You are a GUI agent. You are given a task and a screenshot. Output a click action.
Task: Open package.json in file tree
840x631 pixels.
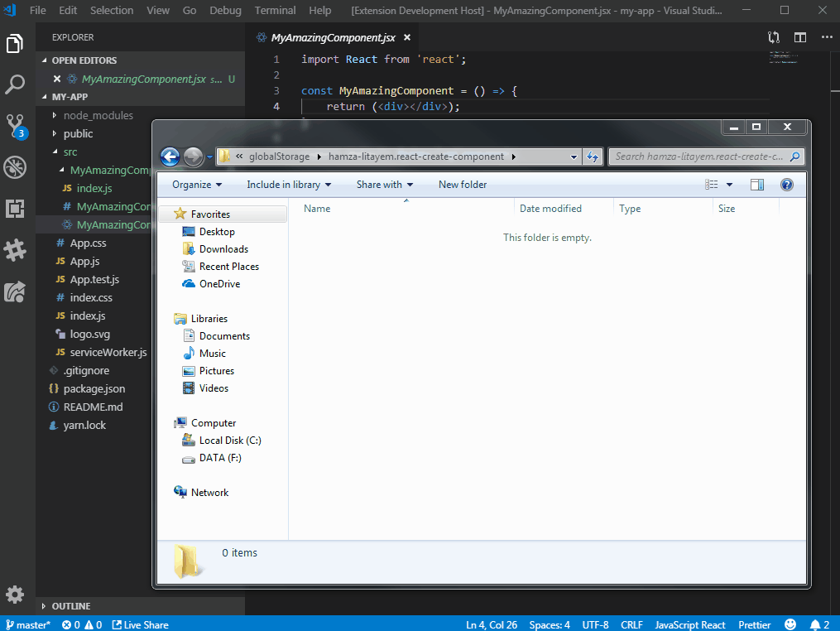point(94,388)
